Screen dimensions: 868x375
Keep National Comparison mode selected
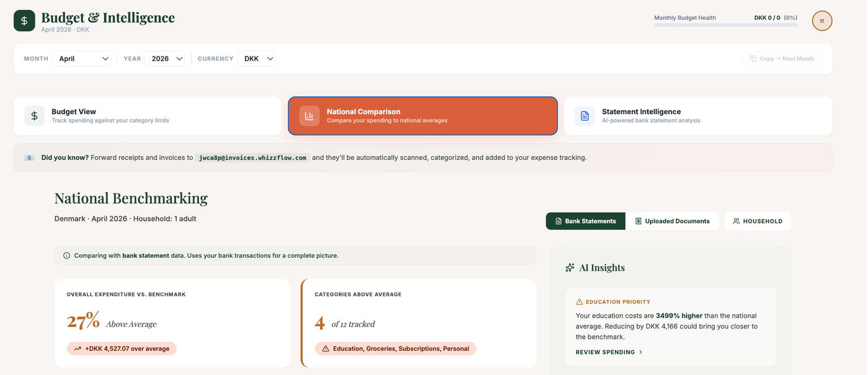coord(423,115)
